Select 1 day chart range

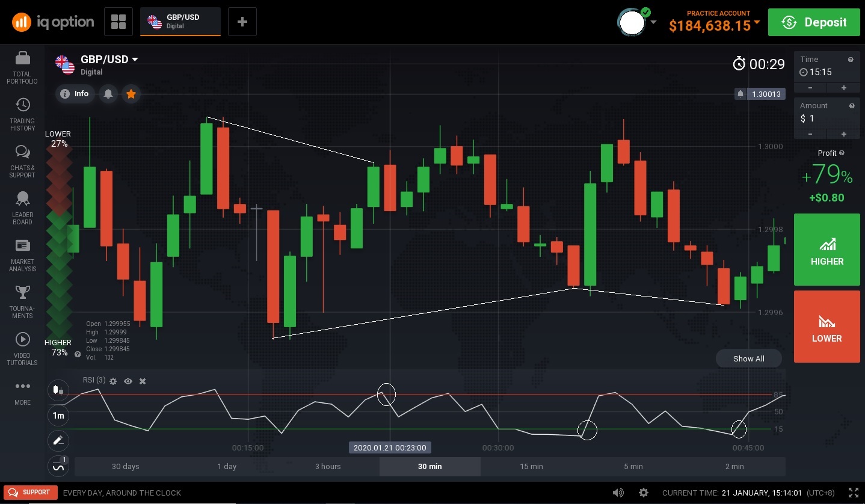tap(227, 466)
